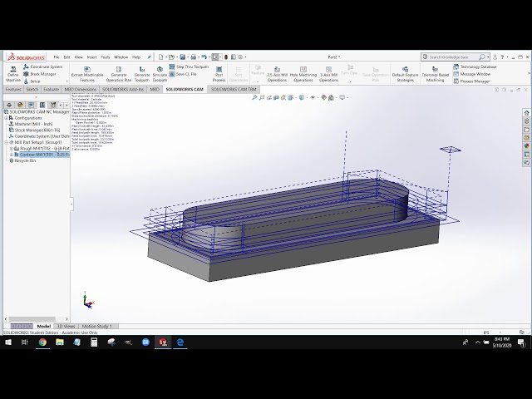Open the Help menu
The width and height of the screenshot is (532, 399).
pos(136,57)
